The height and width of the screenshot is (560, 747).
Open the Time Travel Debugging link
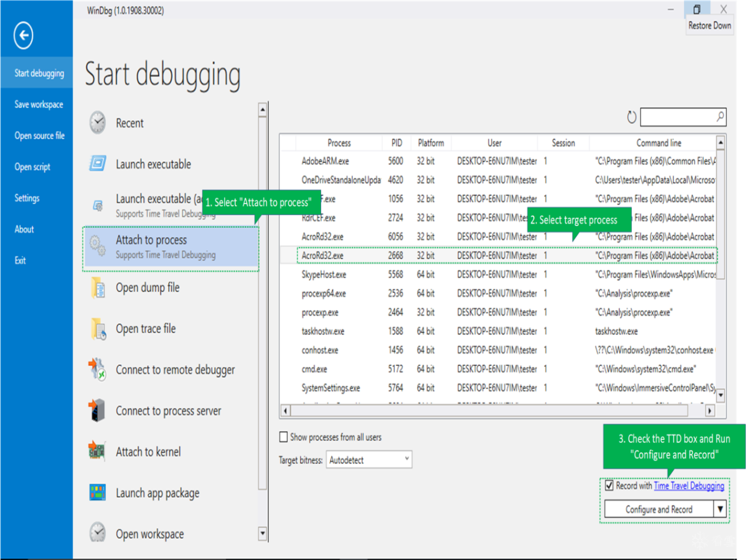coord(689,485)
